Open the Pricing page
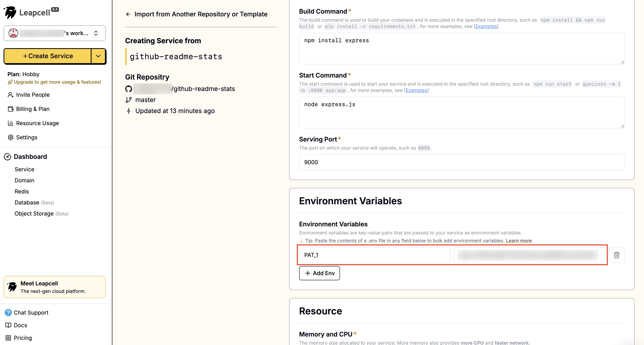The image size is (644, 345). 23,338
